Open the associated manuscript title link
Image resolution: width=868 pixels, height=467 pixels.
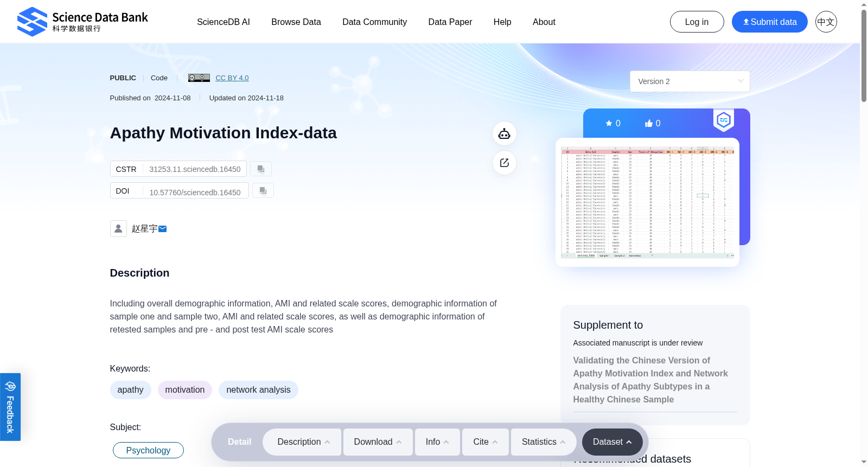click(x=650, y=380)
